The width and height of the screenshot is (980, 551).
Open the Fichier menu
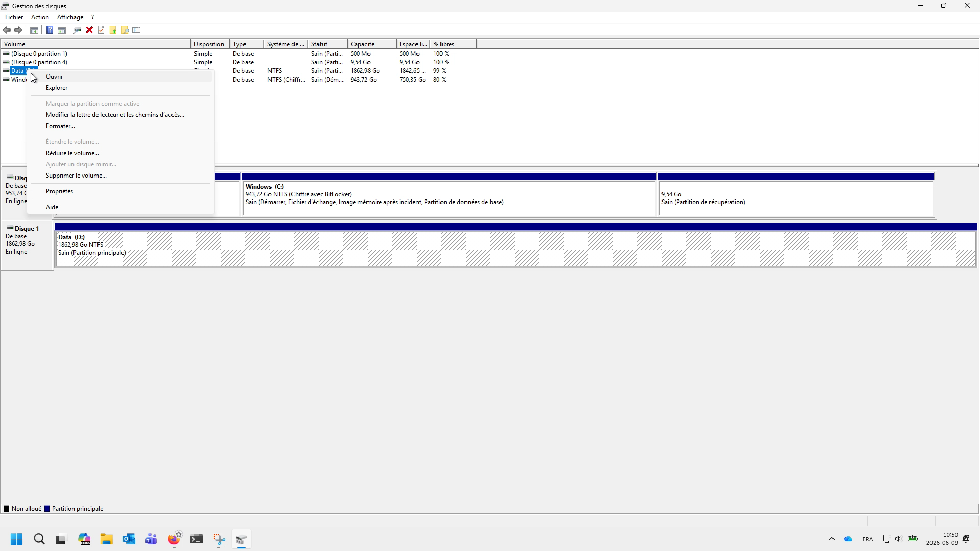click(14, 17)
